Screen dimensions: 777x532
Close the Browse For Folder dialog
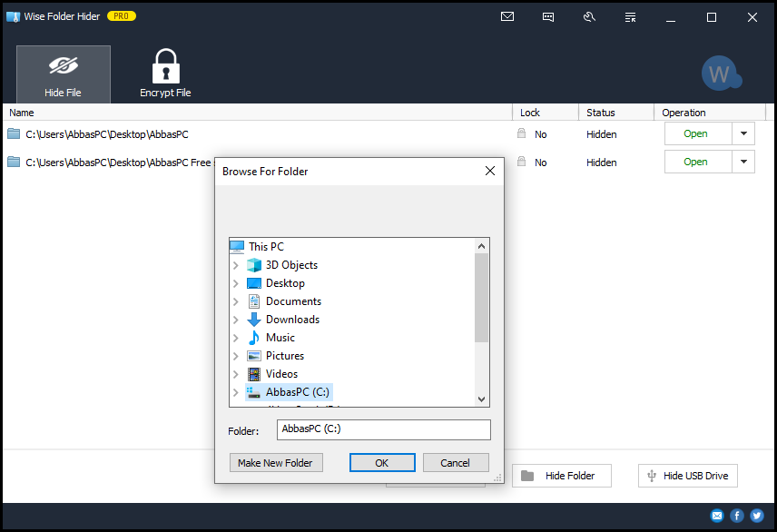[x=490, y=171]
